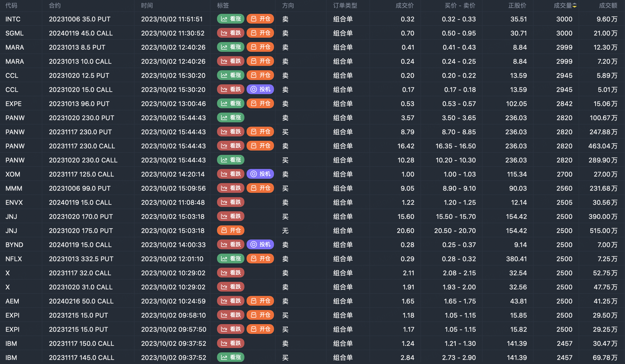Click the 开仓 tag on SGML row
Image resolution: width=625 pixels, height=364 pixels.
pos(260,33)
